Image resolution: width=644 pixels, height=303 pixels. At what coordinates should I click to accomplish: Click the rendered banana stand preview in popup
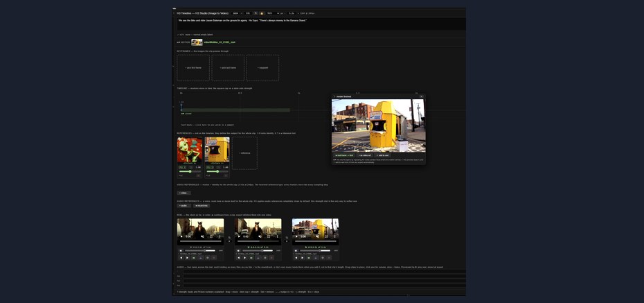(379, 125)
